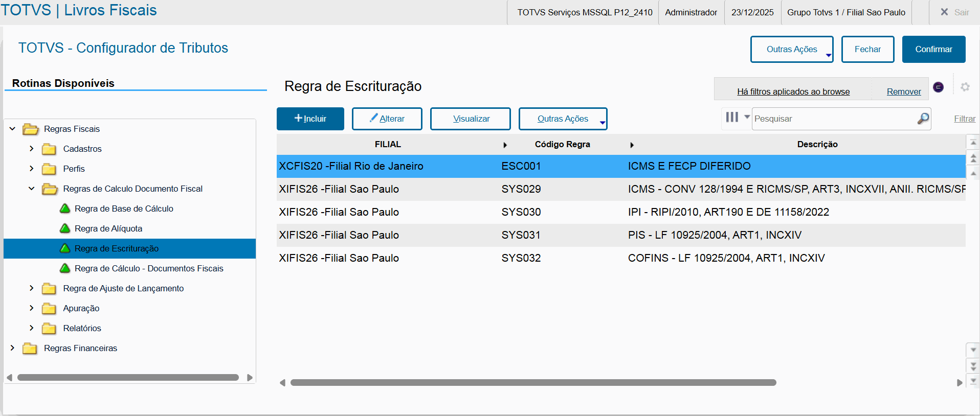Click the single up arrow in grid scroller
This screenshot has height=416, width=980.
(973, 174)
